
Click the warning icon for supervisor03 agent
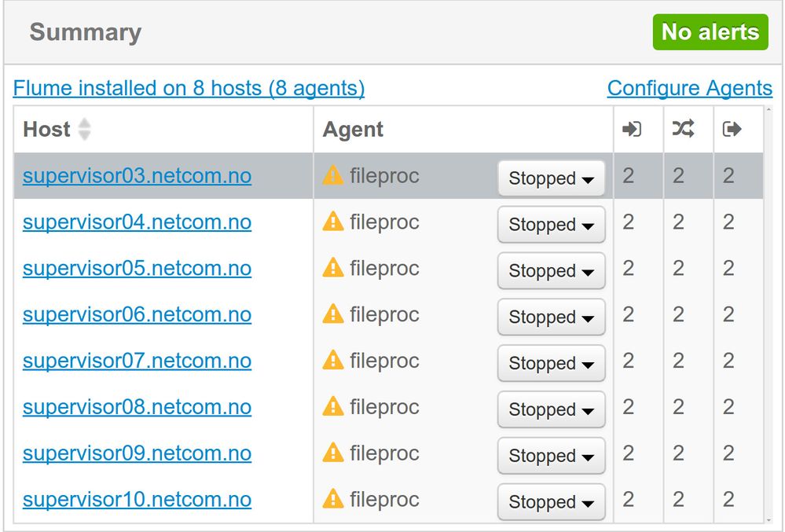(x=333, y=176)
